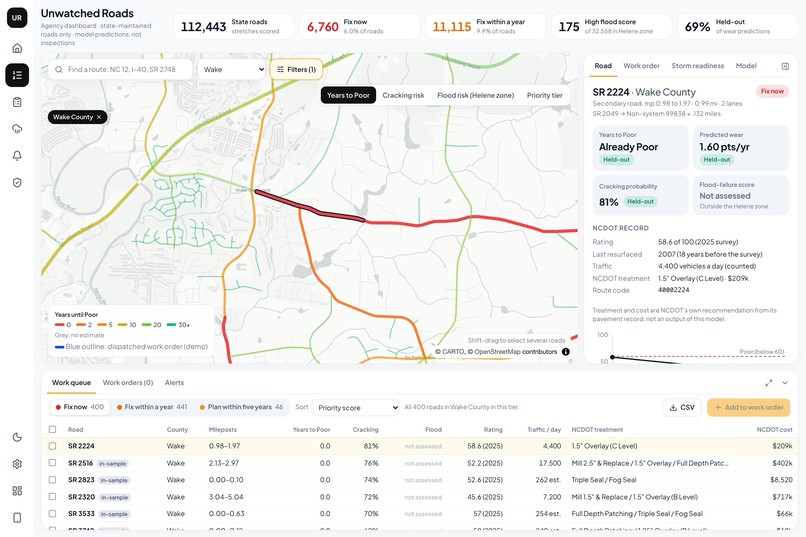Screen dimensions: 806x537
Task: Switch to the Model tab
Action: point(746,66)
